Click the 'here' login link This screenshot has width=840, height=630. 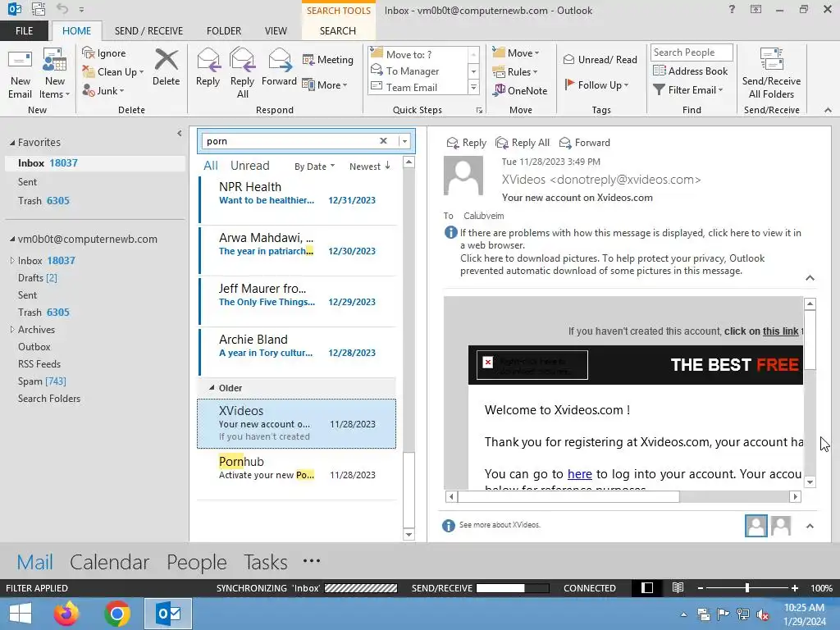(580, 474)
